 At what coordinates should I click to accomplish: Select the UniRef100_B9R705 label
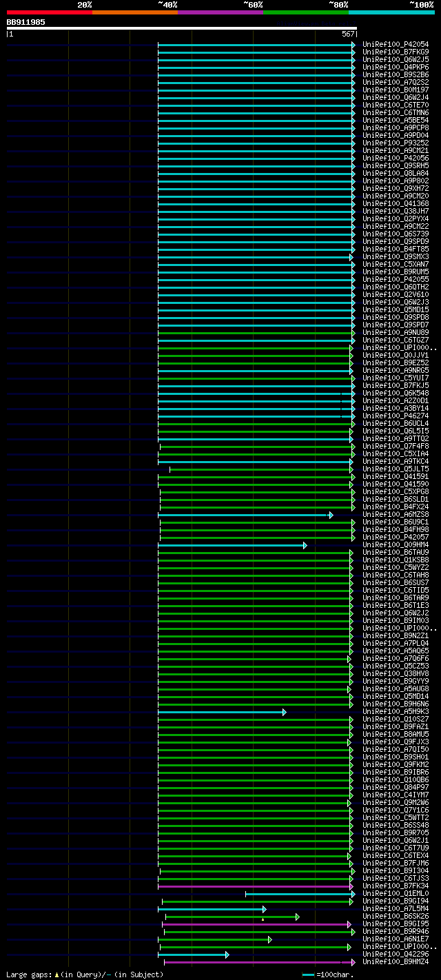(x=396, y=833)
